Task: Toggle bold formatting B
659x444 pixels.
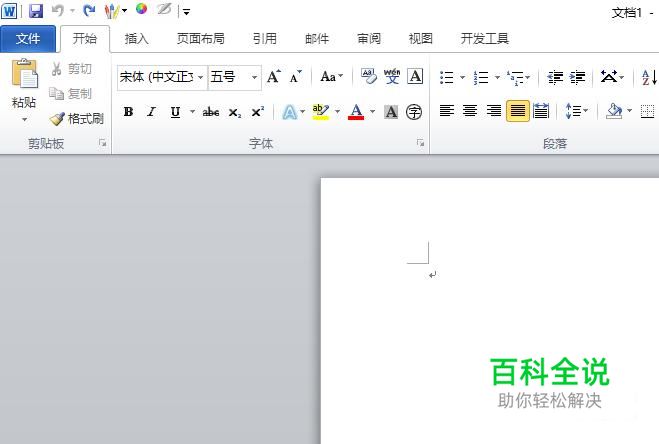Action: [128, 112]
